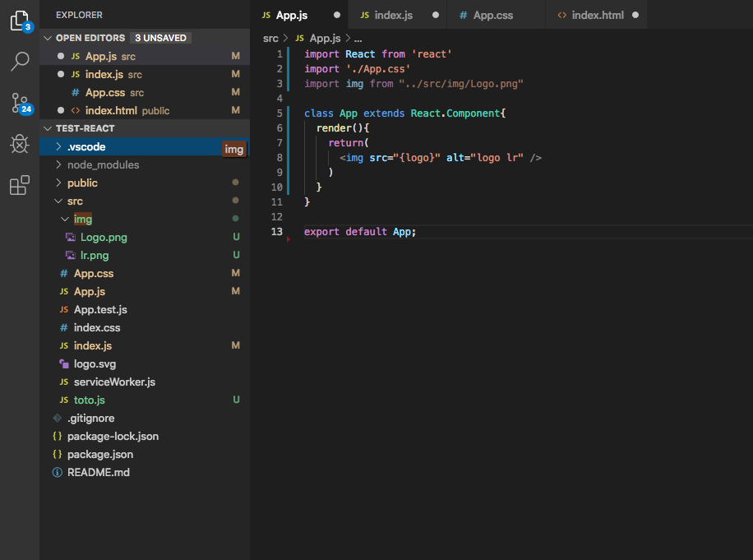Click the JS icon of App.js in src folder

64,292
